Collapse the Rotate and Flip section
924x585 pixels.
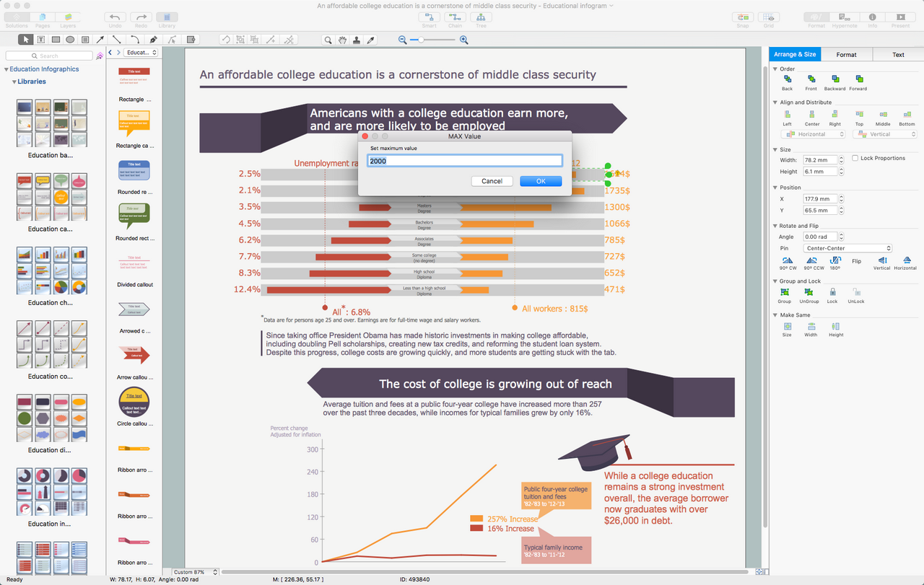pos(775,226)
